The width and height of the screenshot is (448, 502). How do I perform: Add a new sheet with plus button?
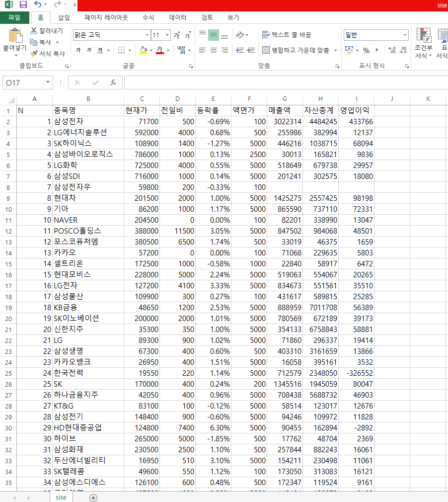coord(93,498)
